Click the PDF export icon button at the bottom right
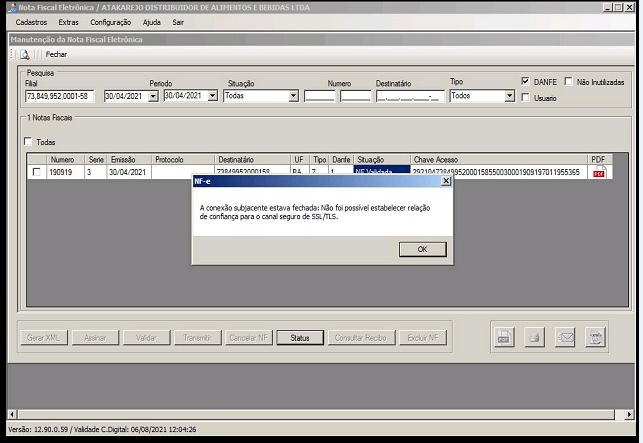 [504, 337]
